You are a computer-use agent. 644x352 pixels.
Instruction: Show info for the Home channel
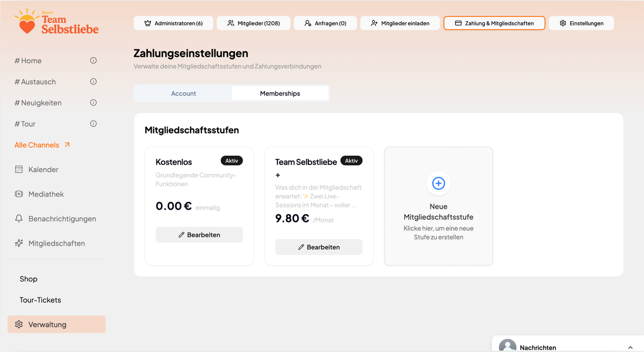pyautogui.click(x=93, y=60)
